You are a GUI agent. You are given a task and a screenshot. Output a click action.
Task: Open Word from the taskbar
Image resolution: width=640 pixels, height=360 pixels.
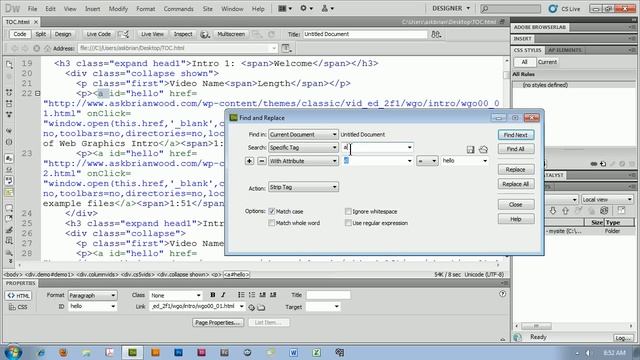tap(293, 352)
